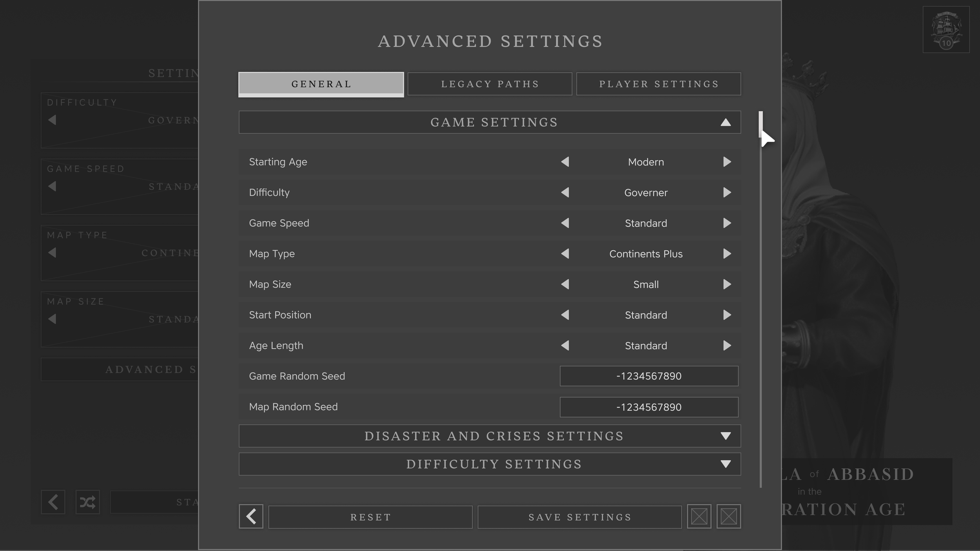Click the Reset button
Image resolution: width=980 pixels, height=551 pixels.
pos(370,517)
